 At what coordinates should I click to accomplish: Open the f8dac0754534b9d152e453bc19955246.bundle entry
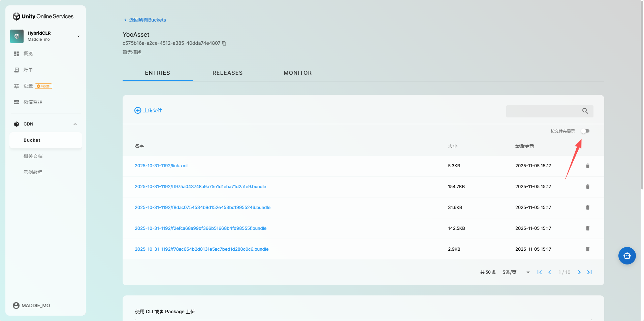coord(202,207)
